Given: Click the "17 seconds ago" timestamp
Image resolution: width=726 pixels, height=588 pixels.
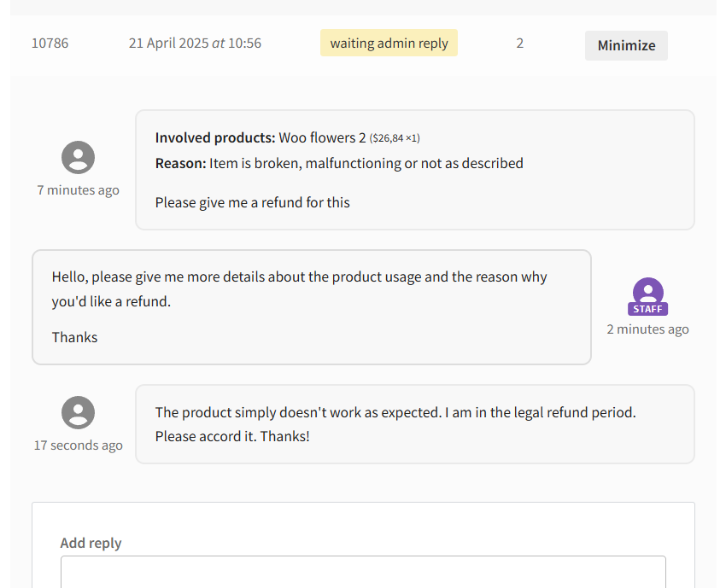Looking at the screenshot, I should 79,445.
